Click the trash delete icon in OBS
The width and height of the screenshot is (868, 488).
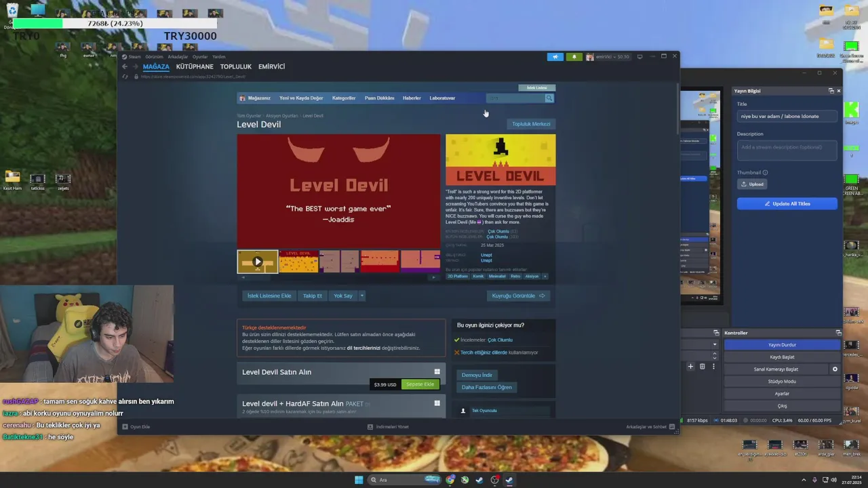coord(702,367)
